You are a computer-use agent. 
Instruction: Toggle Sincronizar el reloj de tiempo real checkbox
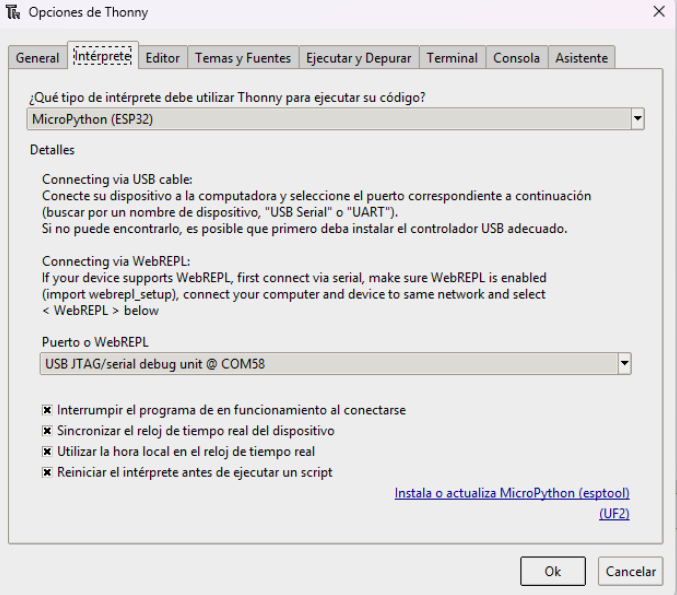click(47, 430)
